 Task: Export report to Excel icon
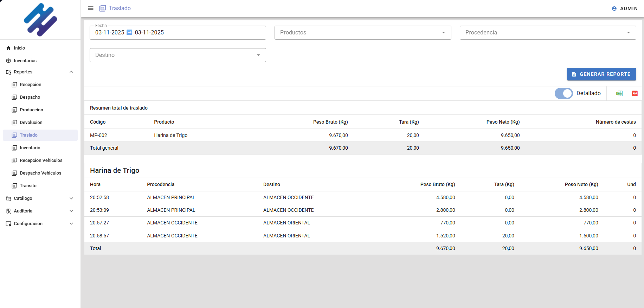[619, 93]
